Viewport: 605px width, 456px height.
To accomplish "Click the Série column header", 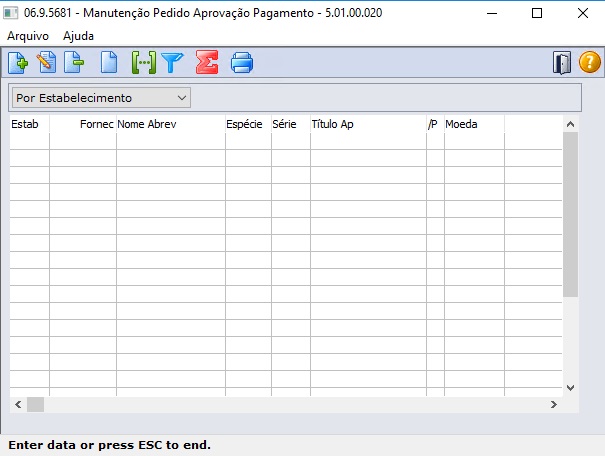I will pos(291,124).
